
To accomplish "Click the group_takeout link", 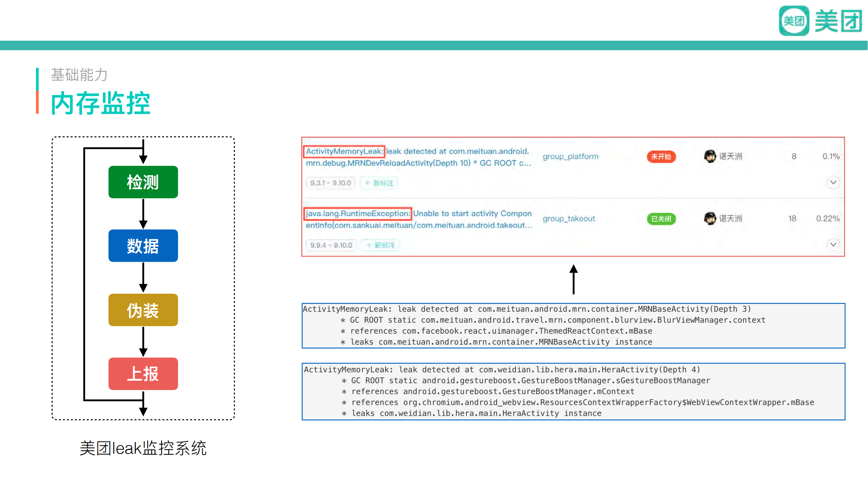I will pyautogui.click(x=568, y=219).
